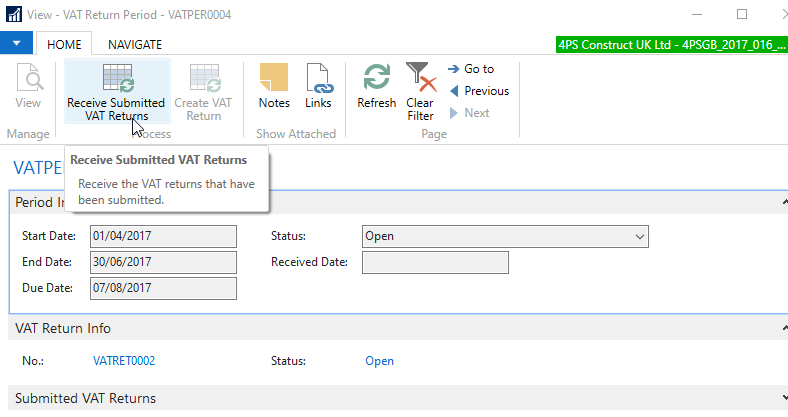Refresh the page with Refresh icon
Screen dimensions: 788x417
click(377, 78)
